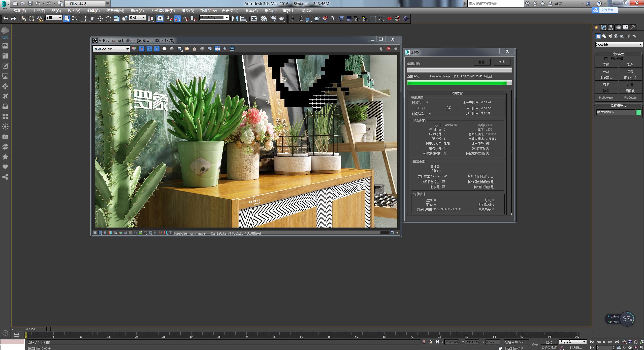Image resolution: width=644 pixels, height=350 pixels.
Task: Toggle green channel in frame buffer
Action: (x=149, y=49)
